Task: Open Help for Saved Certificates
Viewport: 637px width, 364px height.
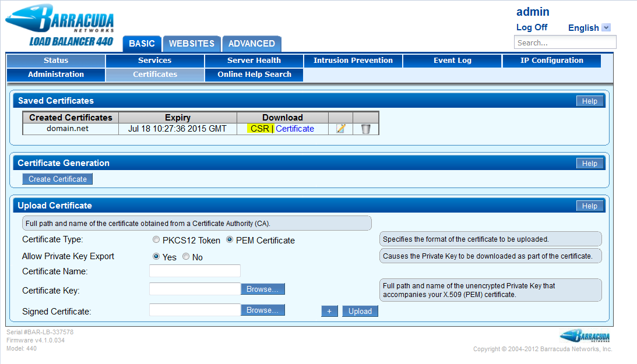Action: click(x=589, y=101)
